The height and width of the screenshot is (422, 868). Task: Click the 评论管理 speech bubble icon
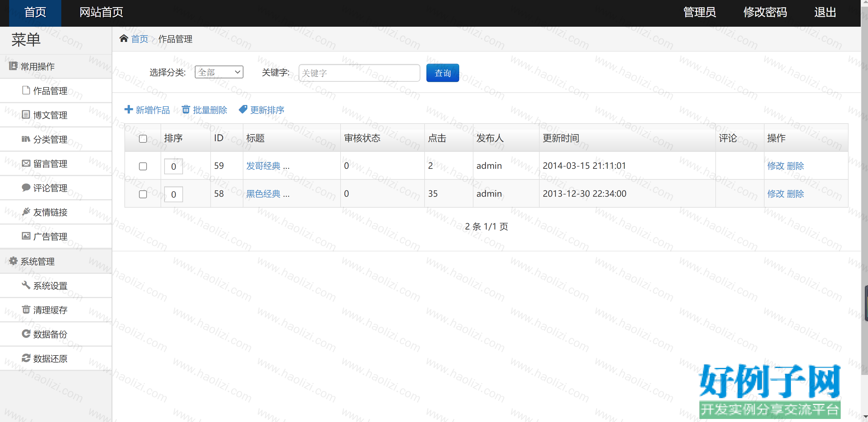tap(26, 187)
